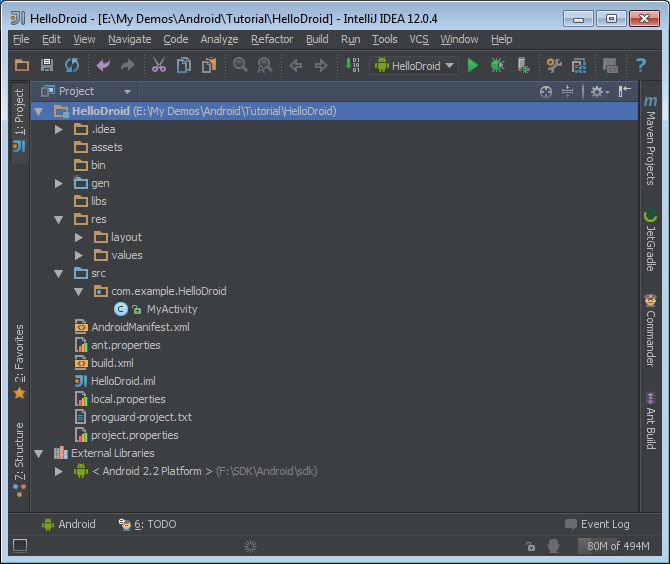The height and width of the screenshot is (564, 670).
Task: Collapse the HelloDroid root node
Action: 39,112
